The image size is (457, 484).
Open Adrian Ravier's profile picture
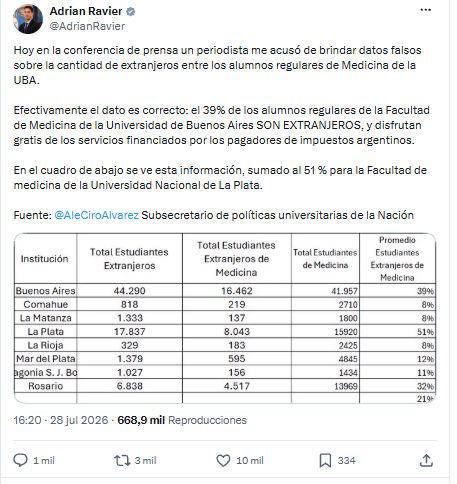pyautogui.click(x=28, y=19)
